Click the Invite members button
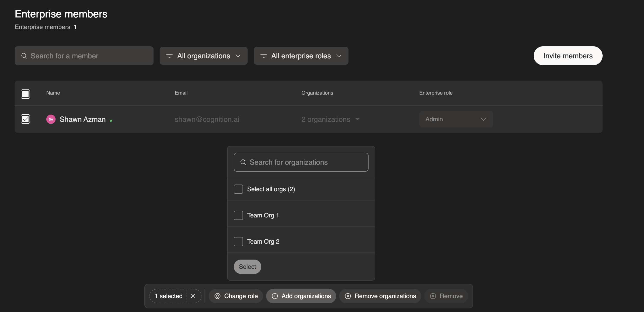 pos(568,56)
